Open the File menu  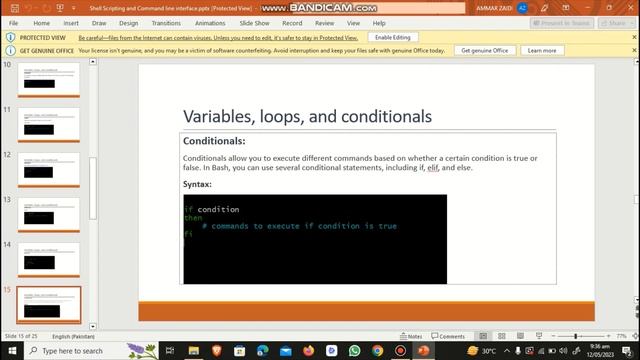pyautogui.click(x=13, y=23)
